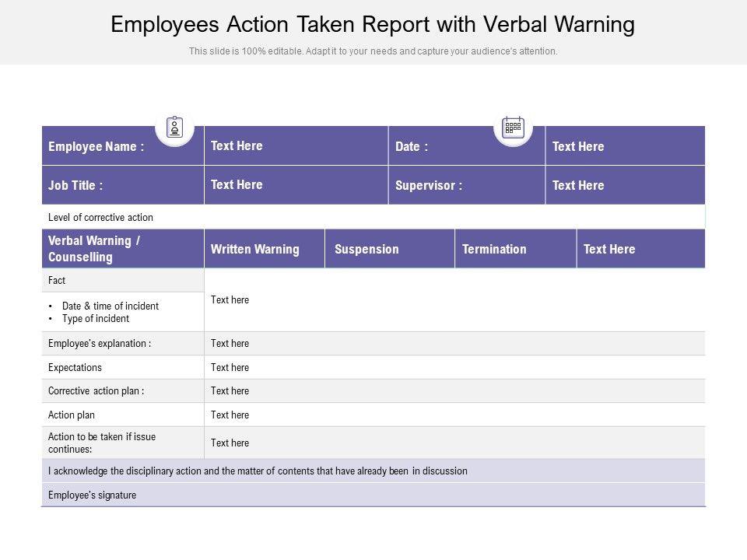This screenshot has height=560, width=747.
Task: Select the Termination column header
Action: (x=494, y=250)
